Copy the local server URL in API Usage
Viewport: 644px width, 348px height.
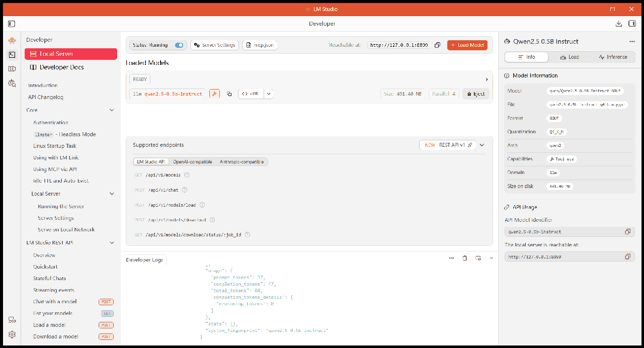click(x=627, y=256)
